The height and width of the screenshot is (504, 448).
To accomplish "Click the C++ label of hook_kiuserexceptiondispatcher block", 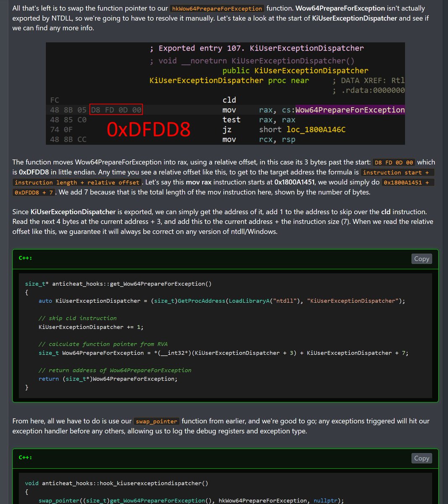I will 26,457.
